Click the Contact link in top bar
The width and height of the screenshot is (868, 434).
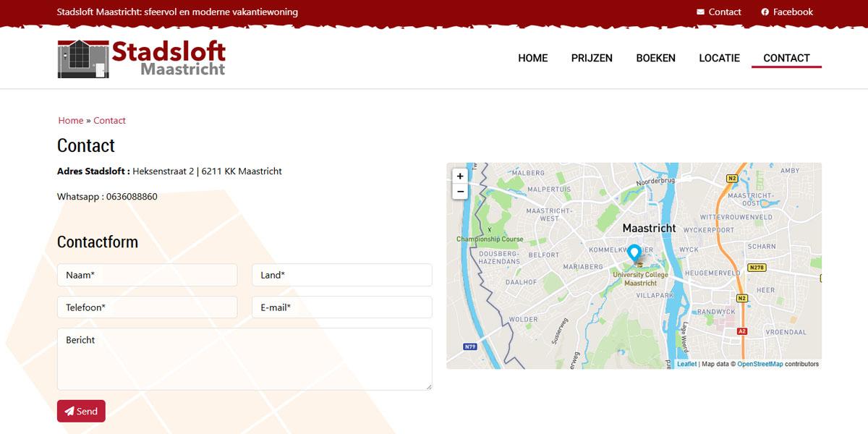click(719, 12)
